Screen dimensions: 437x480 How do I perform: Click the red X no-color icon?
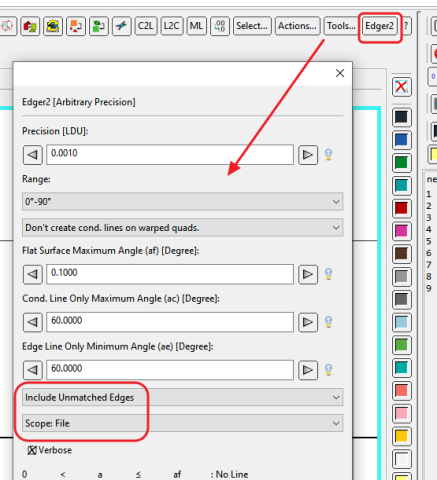click(401, 87)
